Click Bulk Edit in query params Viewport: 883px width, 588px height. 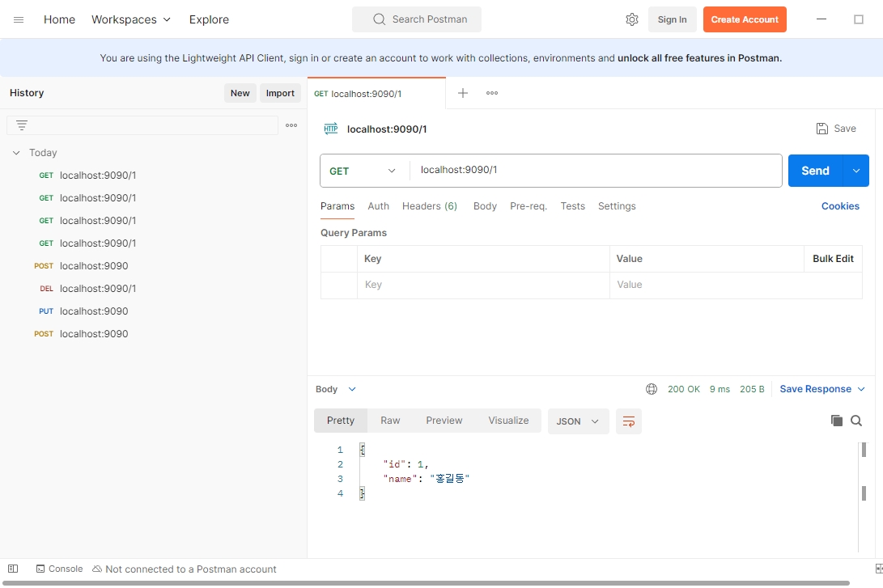(833, 258)
